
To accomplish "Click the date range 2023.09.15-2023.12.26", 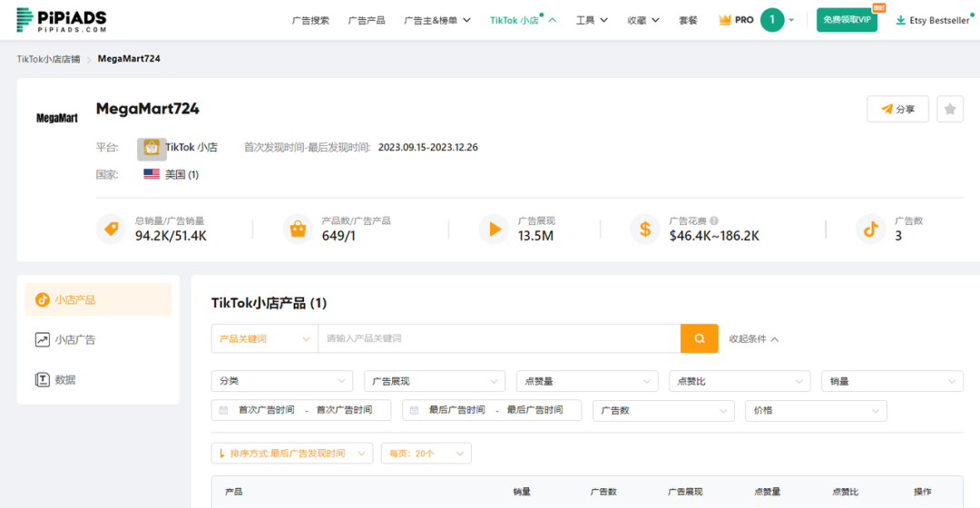I will pos(428,148).
